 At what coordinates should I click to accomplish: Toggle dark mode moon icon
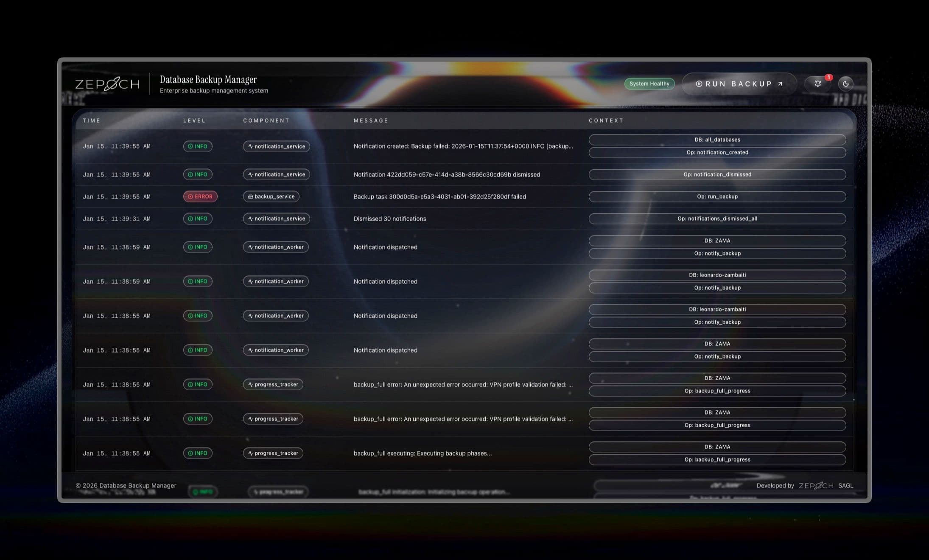845,84
